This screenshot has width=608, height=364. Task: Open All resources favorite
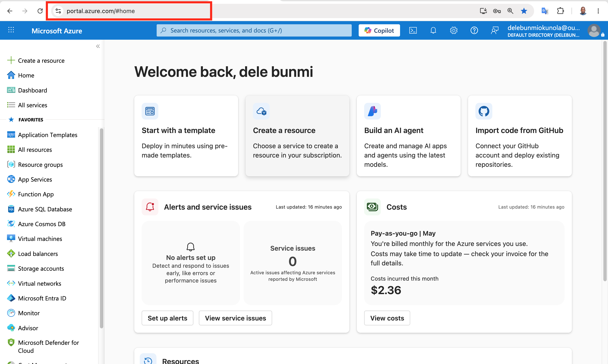pyautogui.click(x=29, y=150)
